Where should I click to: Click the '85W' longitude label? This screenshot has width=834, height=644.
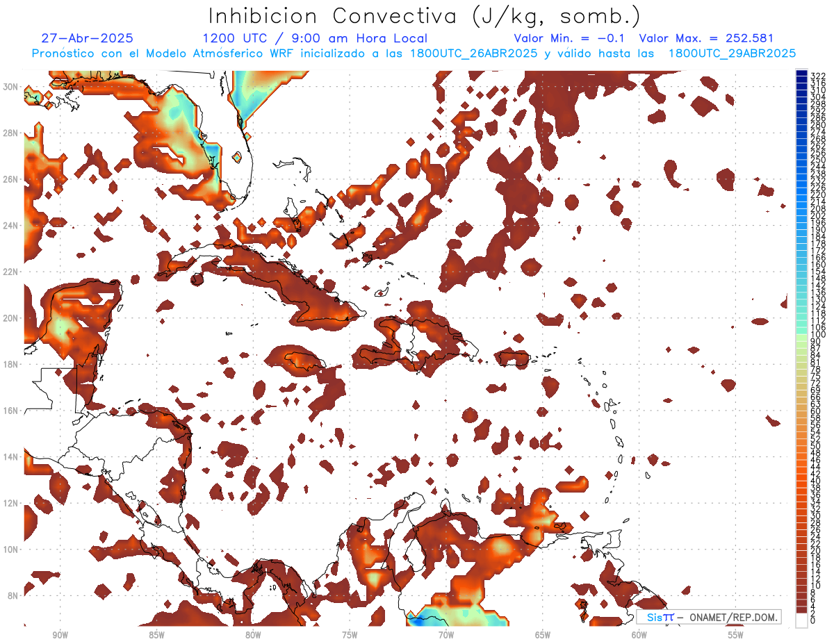(x=156, y=635)
